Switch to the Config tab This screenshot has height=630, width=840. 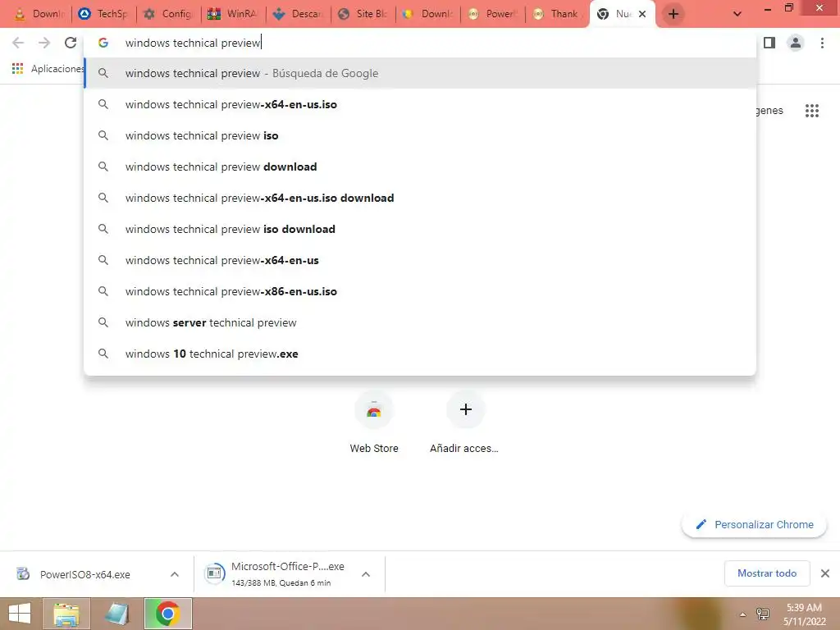(168, 14)
